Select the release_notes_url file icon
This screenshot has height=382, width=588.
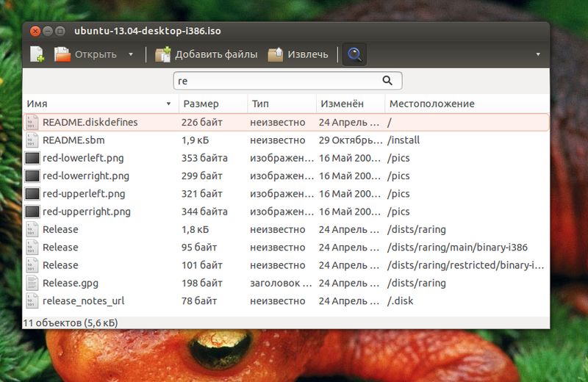[x=32, y=301]
